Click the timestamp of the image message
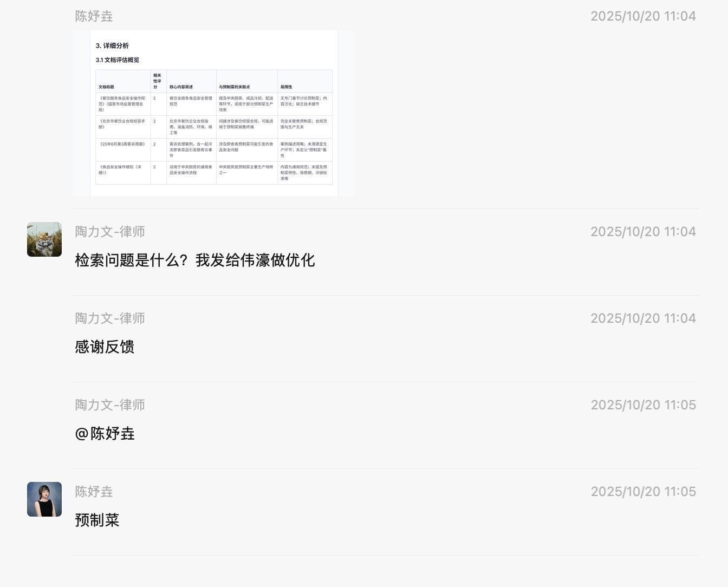 click(x=643, y=16)
